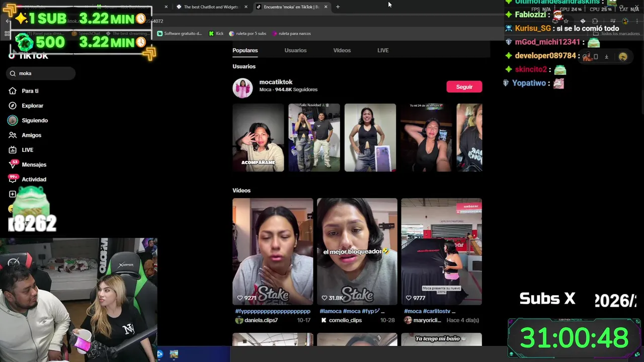Open daniela.clips7 profile link
644x362 pixels.
261,320
